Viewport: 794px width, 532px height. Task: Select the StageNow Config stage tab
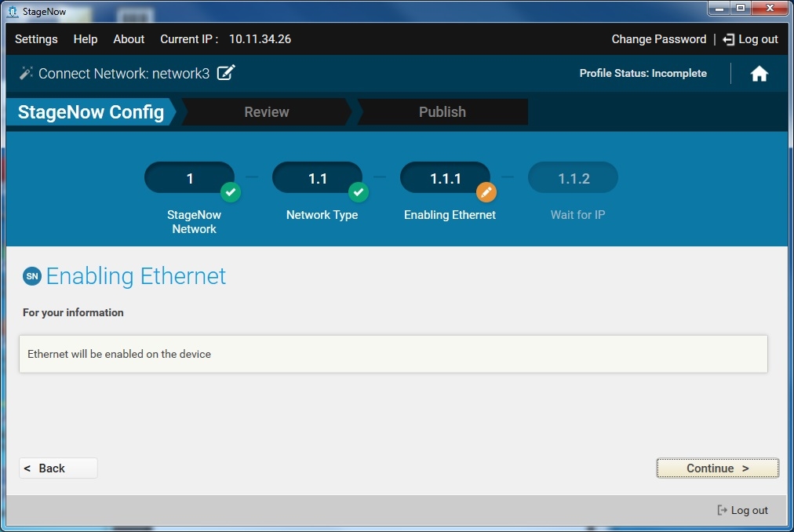coord(91,112)
